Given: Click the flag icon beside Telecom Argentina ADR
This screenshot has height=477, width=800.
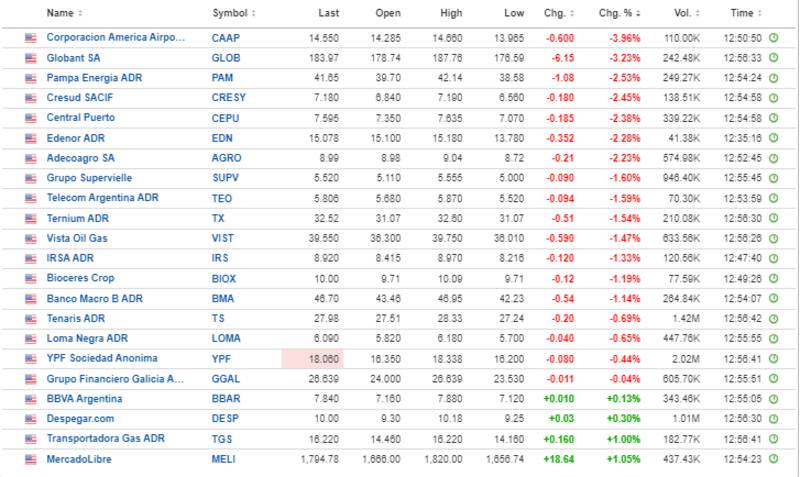Looking at the screenshot, I should pos(30,198).
